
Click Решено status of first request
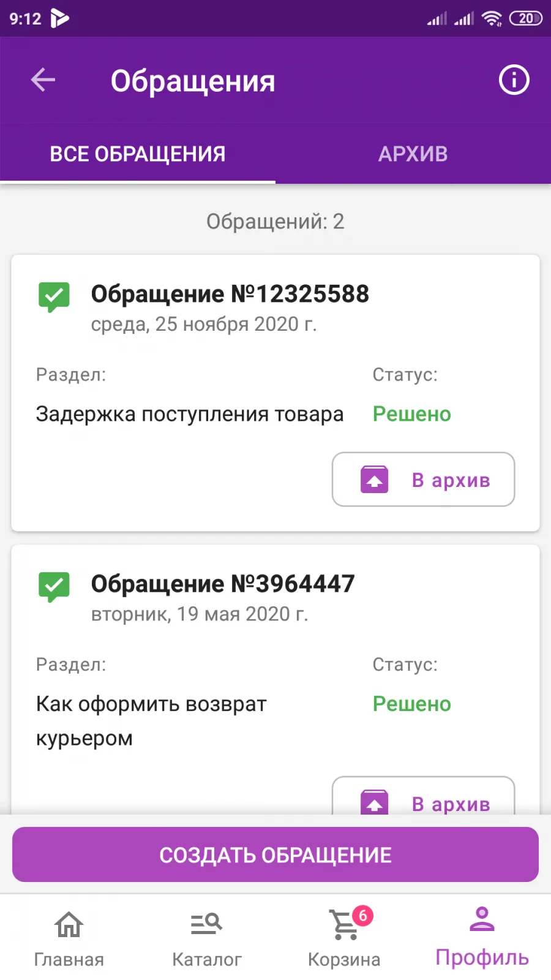pyautogui.click(x=412, y=414)
